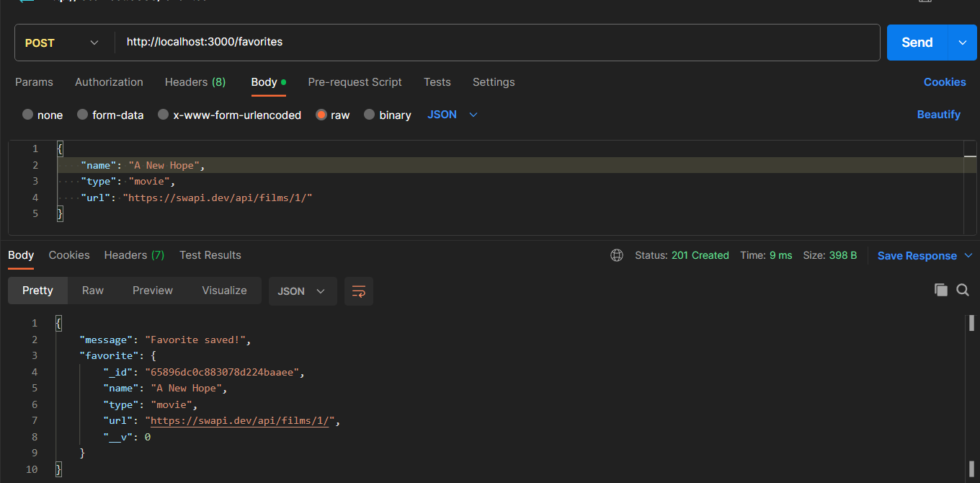Click the wrap lines icon in response toolbar

click(x=358, y=291)
